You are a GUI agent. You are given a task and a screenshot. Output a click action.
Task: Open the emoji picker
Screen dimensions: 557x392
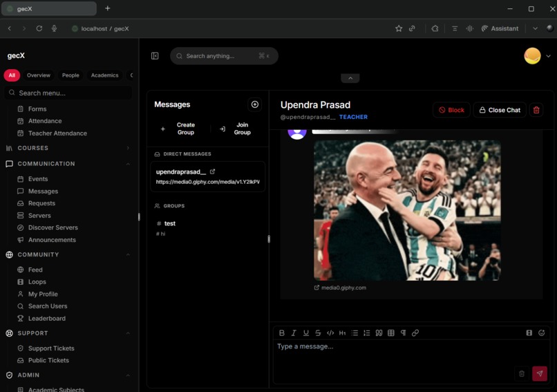541,333
